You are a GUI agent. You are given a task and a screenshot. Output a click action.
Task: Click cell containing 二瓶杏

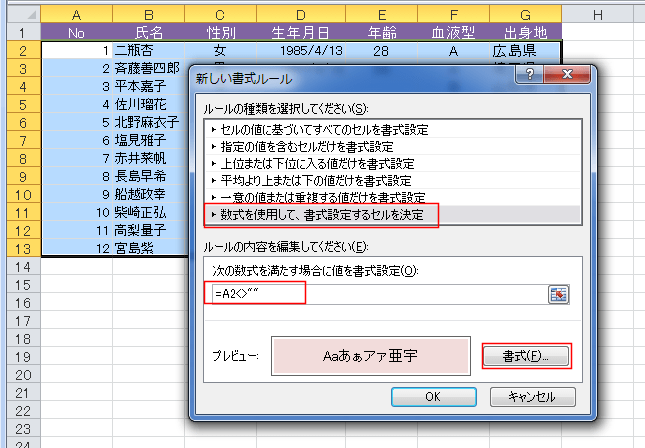(148, 50)
